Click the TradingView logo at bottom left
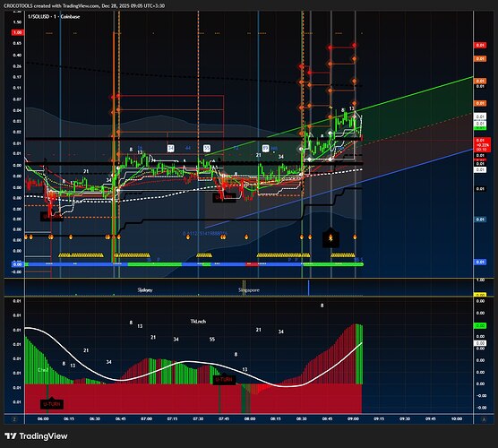 click(x=36, y=436)
